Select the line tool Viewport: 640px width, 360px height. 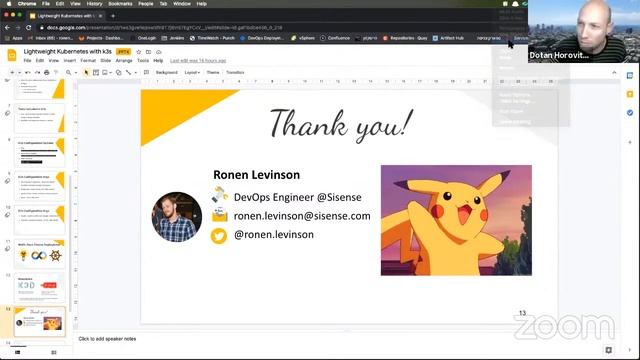129,72
